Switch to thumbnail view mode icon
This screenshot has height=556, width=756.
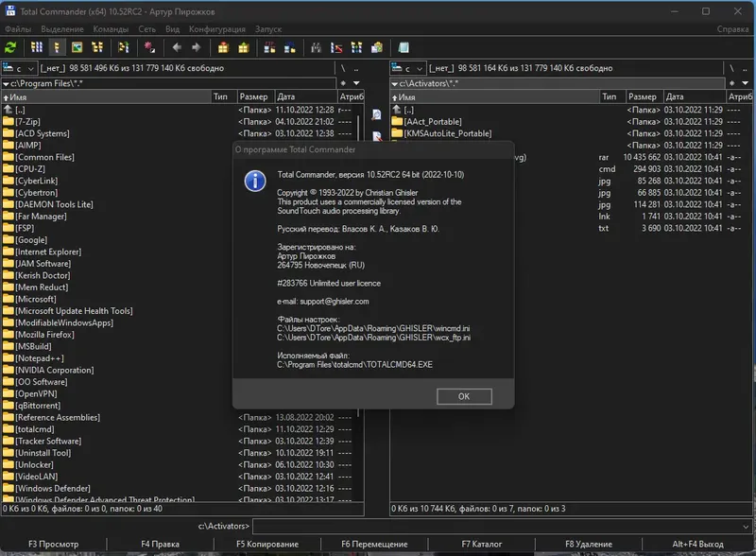pos(77,47)
